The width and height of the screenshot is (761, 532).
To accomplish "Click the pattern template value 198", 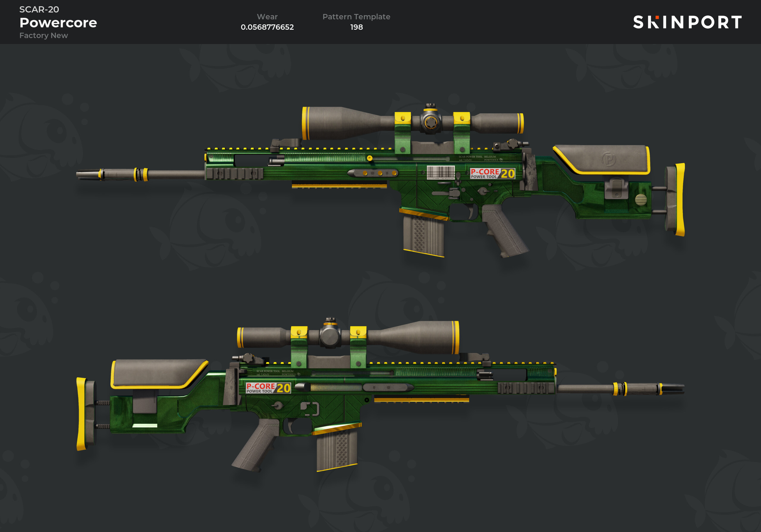I will (357, 27).
